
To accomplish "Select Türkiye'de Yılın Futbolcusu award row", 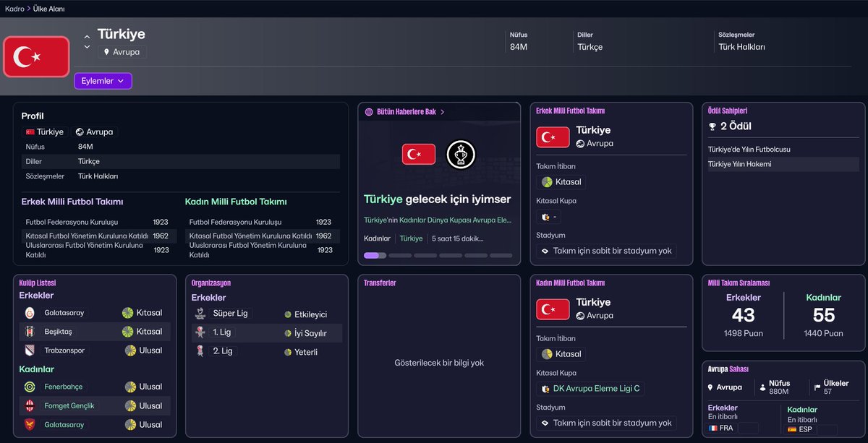I will tap(783, 150).
